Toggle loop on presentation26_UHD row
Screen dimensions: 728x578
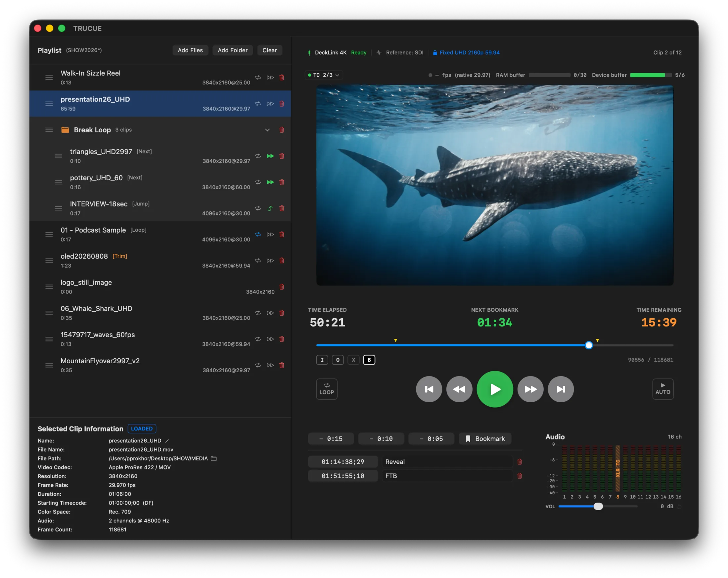258,104
